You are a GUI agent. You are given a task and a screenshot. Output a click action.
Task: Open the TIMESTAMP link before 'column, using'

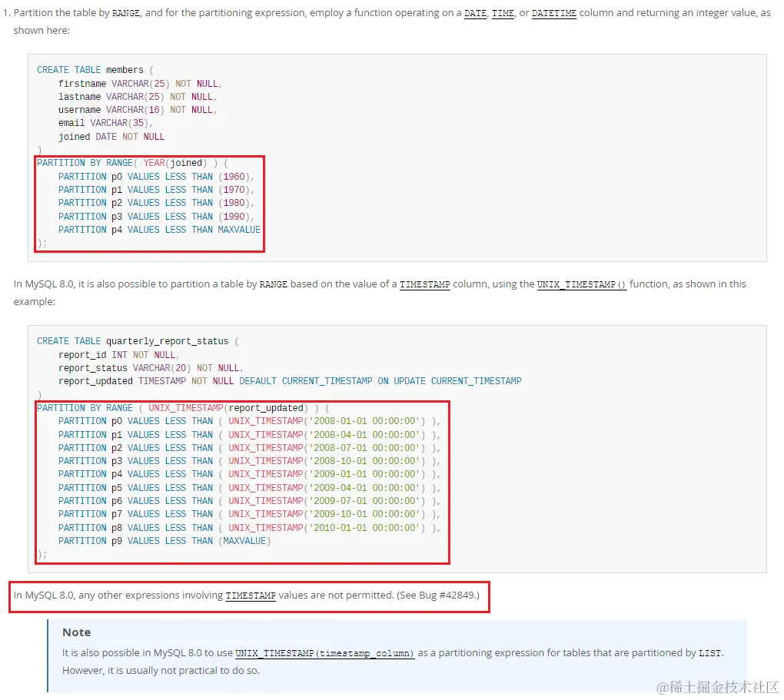[x=424, y=284]
